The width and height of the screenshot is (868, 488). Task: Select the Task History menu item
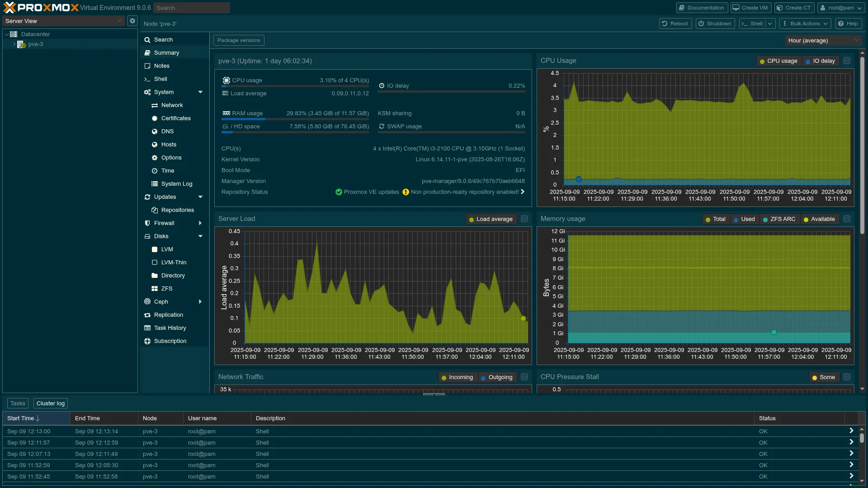point(170,328)
